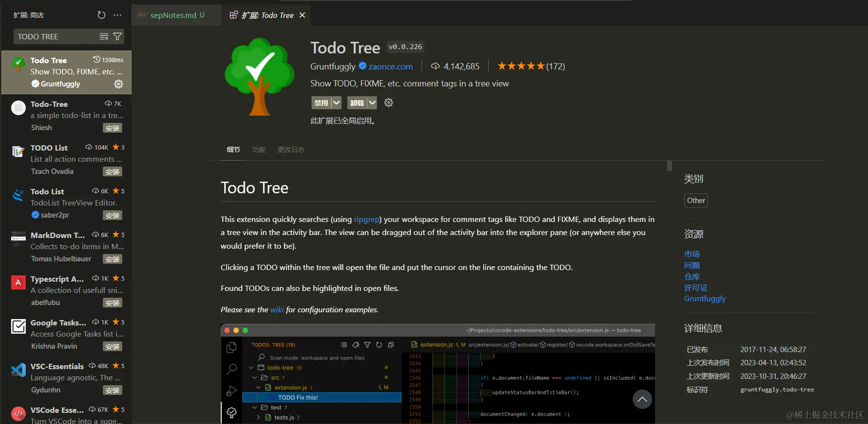Select the 扩展: Todo Tree editor tab
868x424 pixels.
(x=267, y=15)
